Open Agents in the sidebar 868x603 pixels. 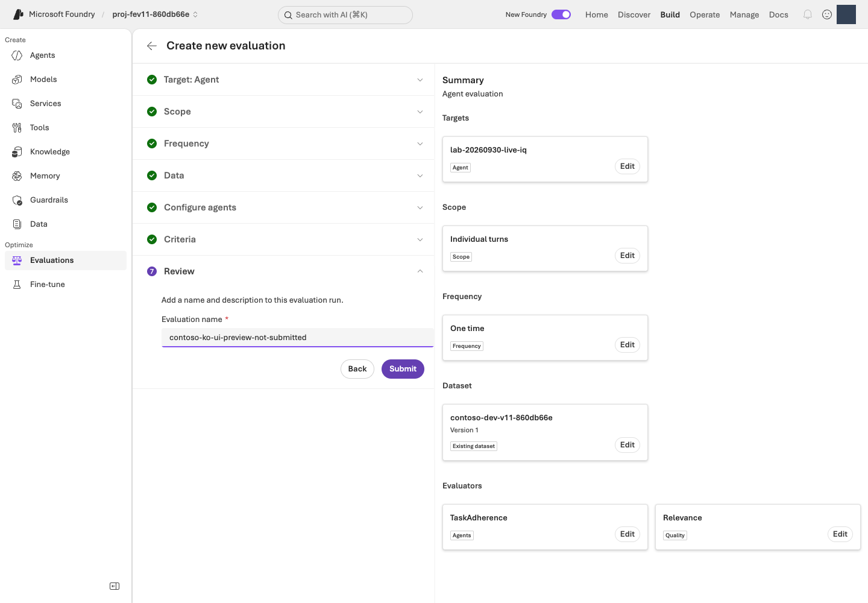click(x=66, y=55)
